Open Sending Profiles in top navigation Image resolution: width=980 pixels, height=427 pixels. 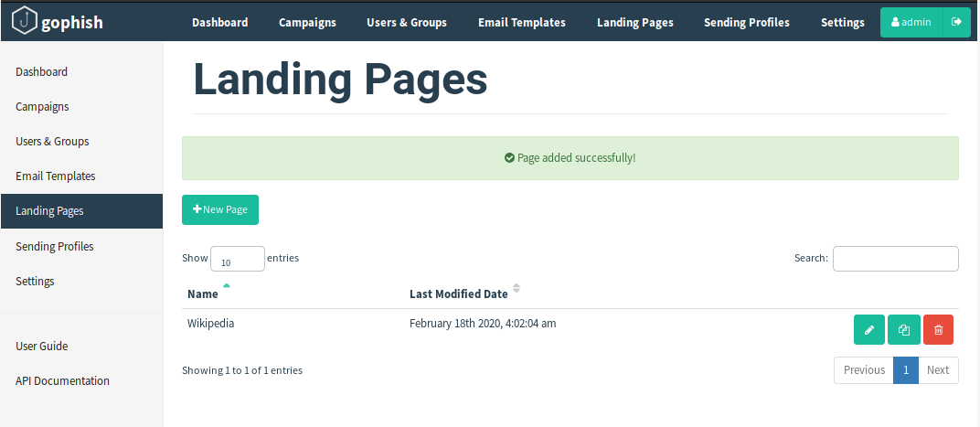coord(746,22)
